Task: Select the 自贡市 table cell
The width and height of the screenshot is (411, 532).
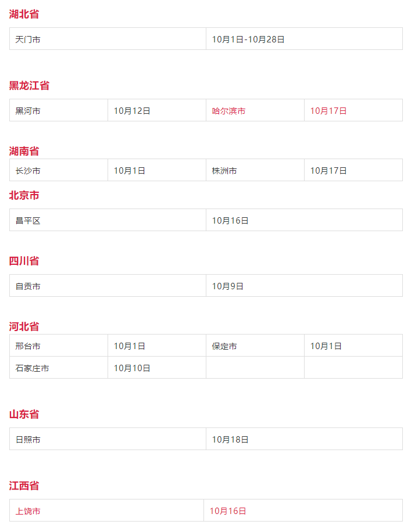Action: coord(28,286)
